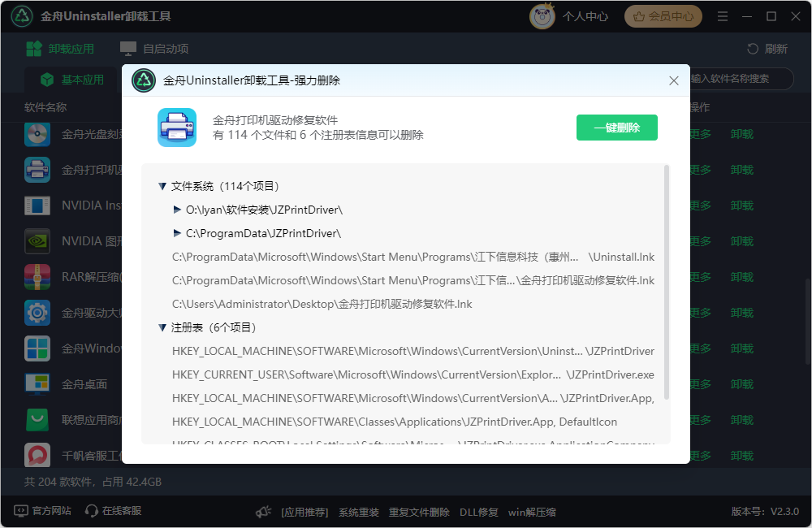Click the main window scrollbar thumb

(807, 321)
